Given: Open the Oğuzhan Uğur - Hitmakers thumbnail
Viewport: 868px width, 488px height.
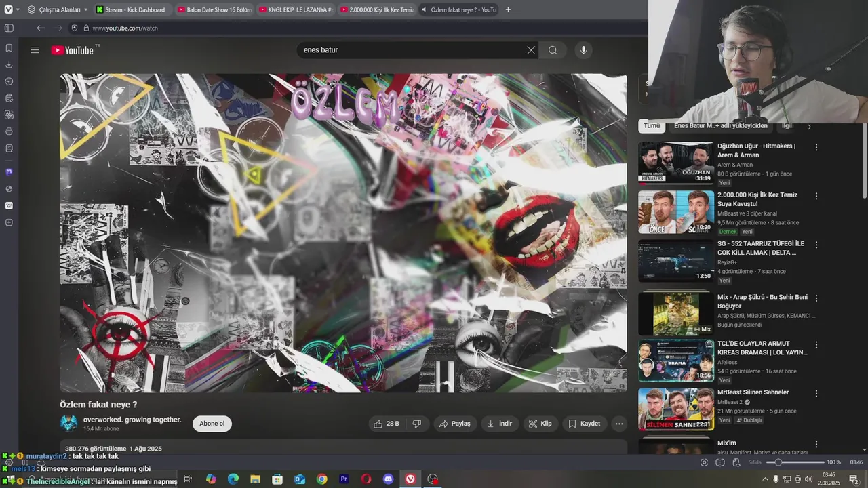Looking at the screenshot, I should point(676,163).
